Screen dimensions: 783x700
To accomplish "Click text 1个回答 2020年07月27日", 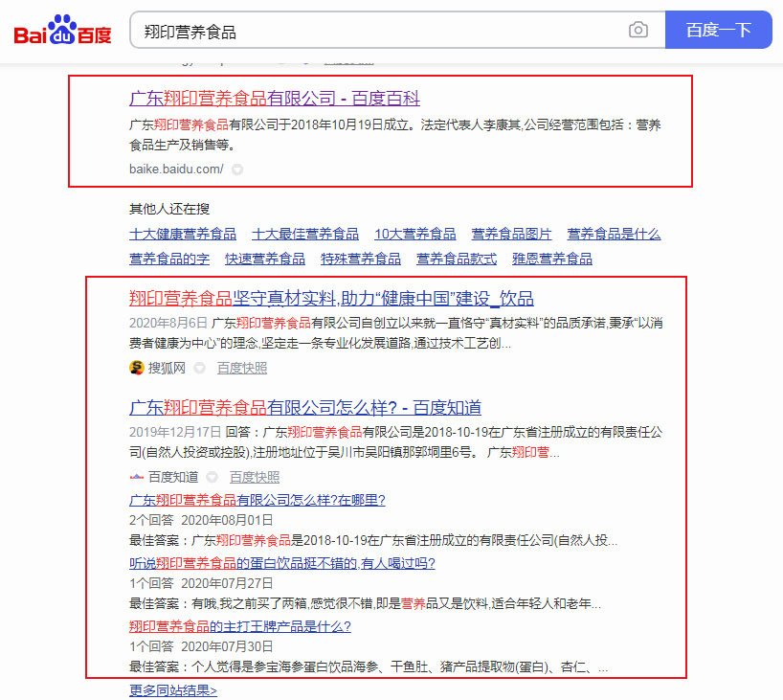I will click(201, 583).
